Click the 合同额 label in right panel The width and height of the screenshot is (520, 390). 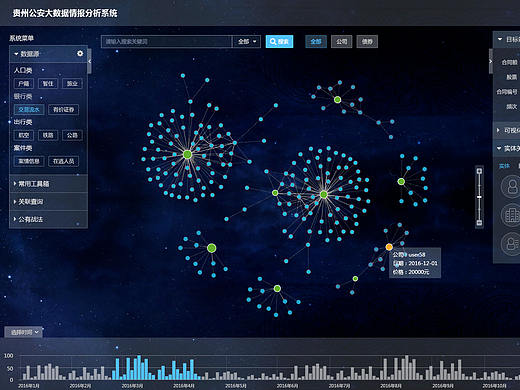pyautogui.click(x=509, y=62)
